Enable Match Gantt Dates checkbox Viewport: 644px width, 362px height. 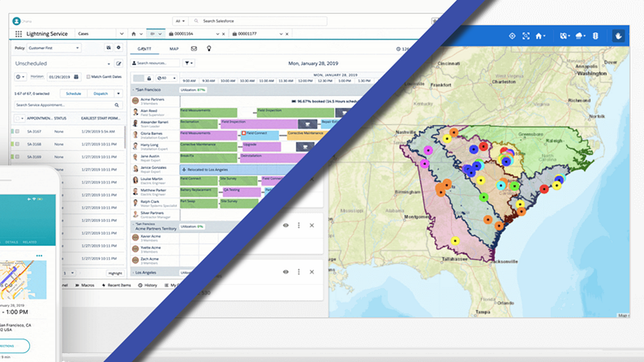89,77
